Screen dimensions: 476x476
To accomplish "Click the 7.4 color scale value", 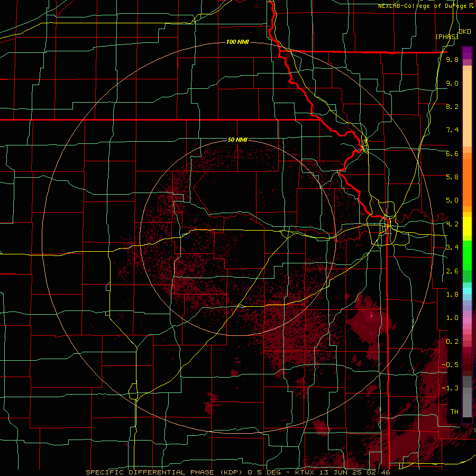I will click(452, 130).
